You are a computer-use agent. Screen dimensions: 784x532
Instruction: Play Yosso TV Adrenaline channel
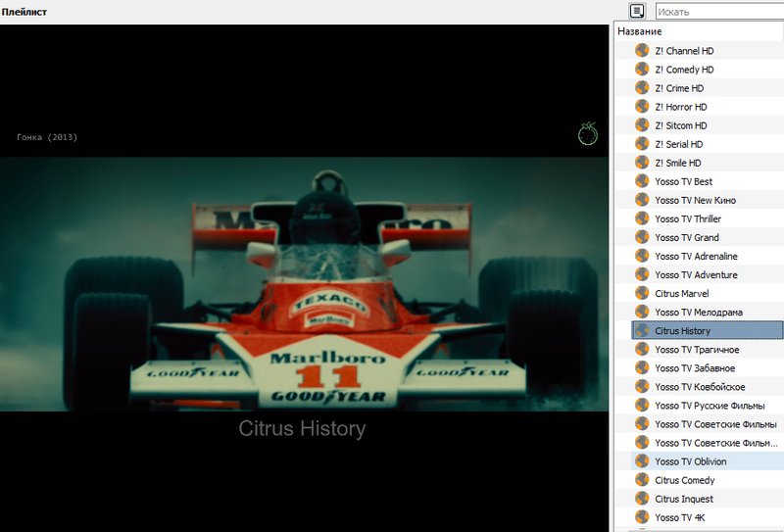click(x=696, y=256)
